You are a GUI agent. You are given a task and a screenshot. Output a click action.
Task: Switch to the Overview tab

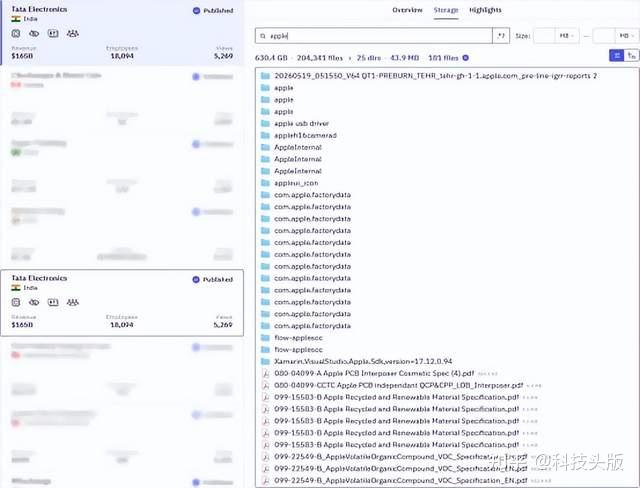coord(407,10)
